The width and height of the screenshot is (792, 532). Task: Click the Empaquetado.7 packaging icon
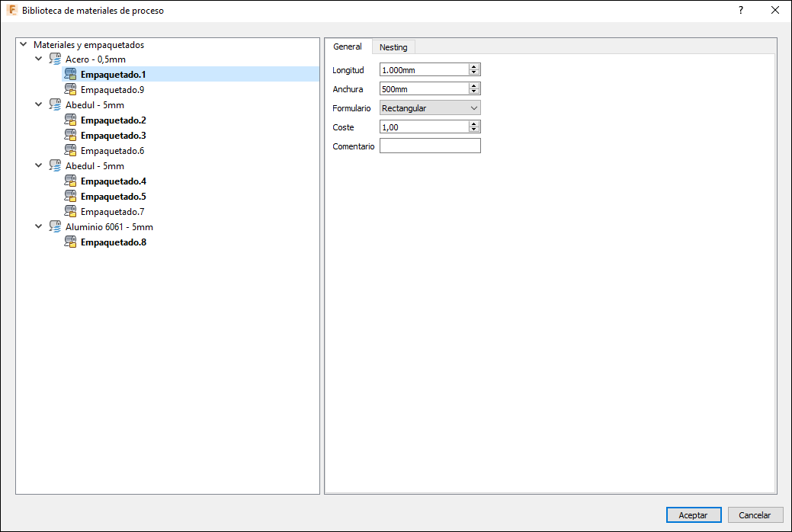[x=70, y=211]
